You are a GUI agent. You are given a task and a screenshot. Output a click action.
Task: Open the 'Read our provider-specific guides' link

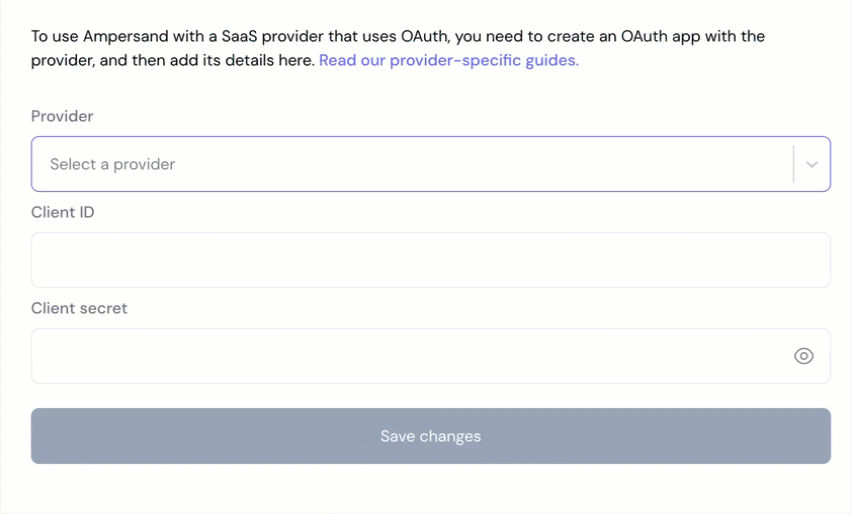point(449,60)
